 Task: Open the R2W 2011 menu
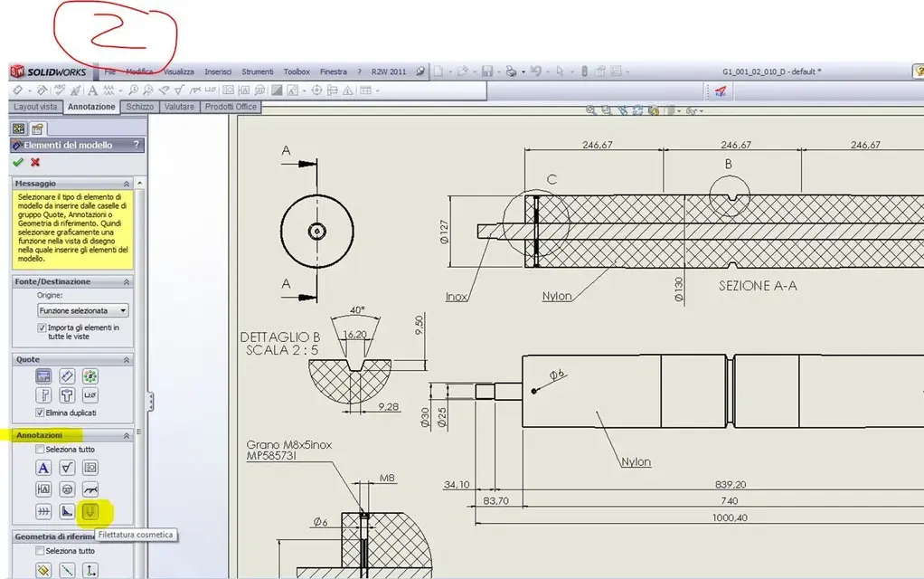click(389, 71)
